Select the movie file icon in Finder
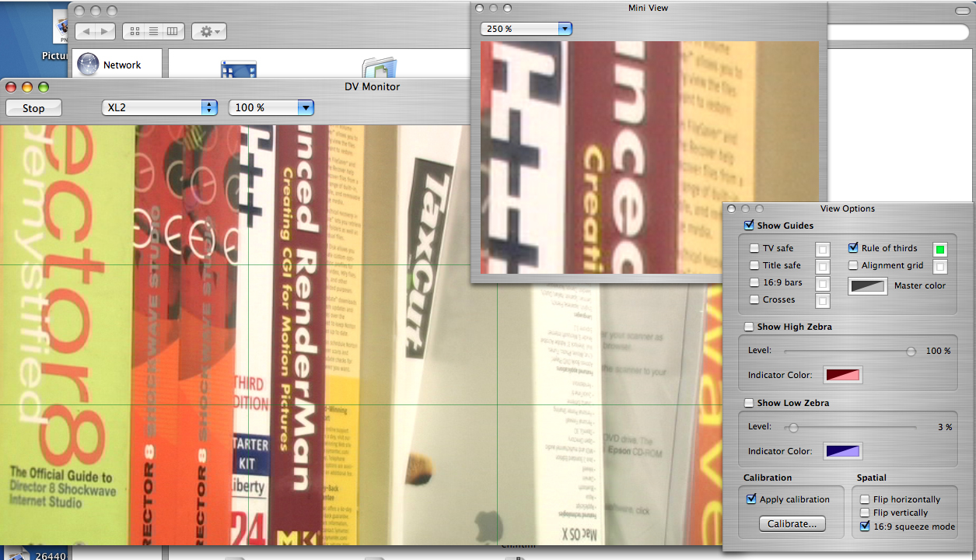 click(x=239, y=68)
